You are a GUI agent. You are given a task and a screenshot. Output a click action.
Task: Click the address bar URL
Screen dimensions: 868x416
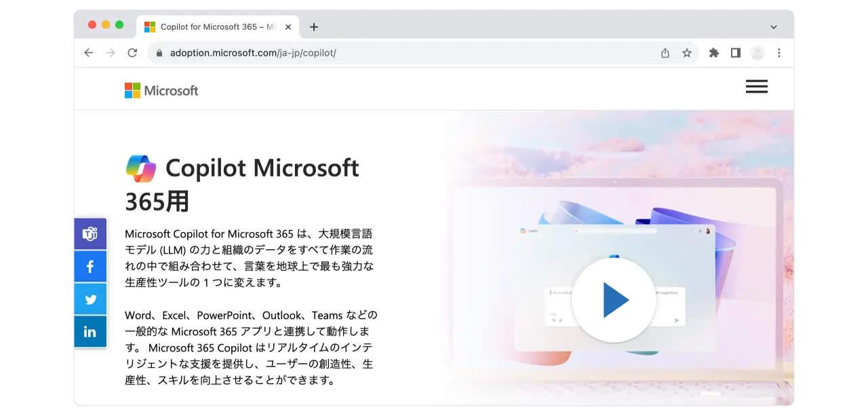(253, 53)
